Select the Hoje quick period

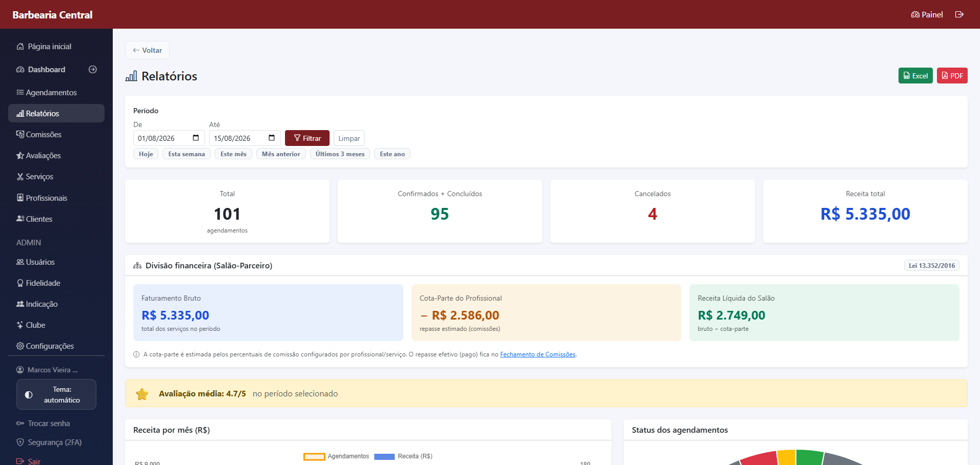(x=146, y=154)
